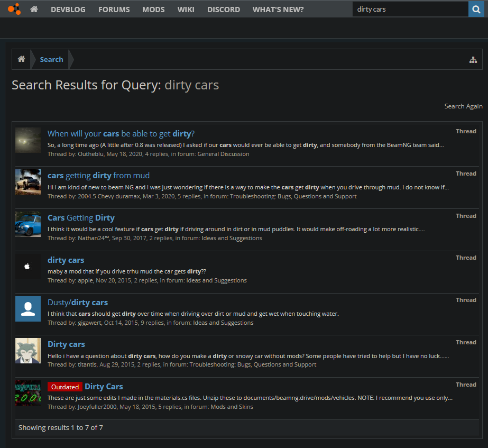Open the 'Dirty cars' thread by titantls
488x448 pixels.
(x=66, y=344)
